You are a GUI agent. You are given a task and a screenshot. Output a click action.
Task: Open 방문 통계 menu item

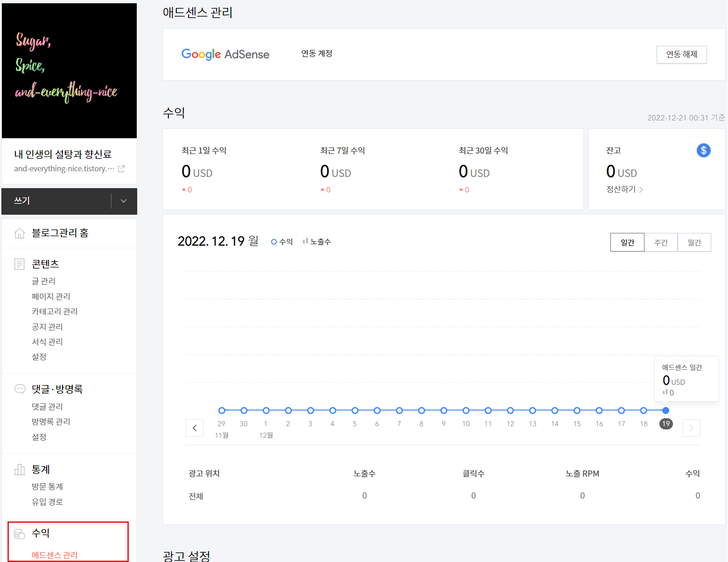click(x=47, y=486)
